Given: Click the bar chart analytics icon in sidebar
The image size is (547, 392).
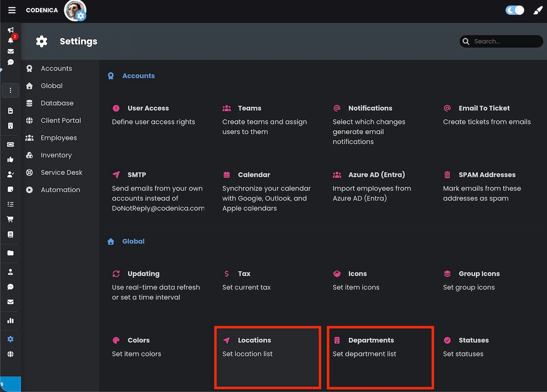Looking at the screenshot, I should point(10,320).
